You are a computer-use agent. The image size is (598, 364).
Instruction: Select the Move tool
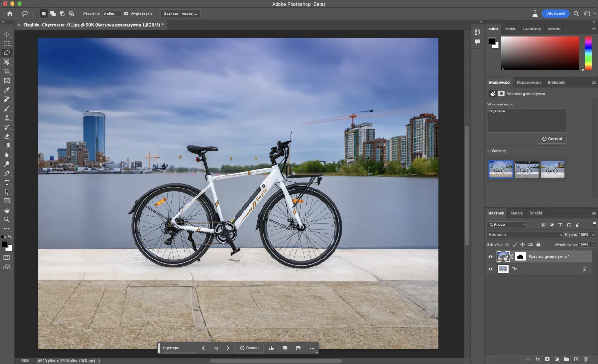7,35
